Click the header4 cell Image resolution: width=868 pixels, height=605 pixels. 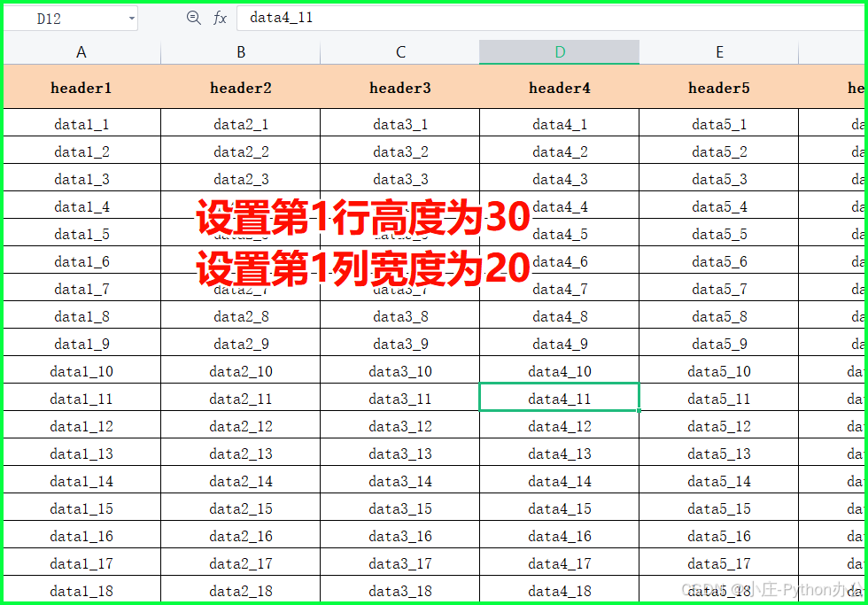click(560, 87)
